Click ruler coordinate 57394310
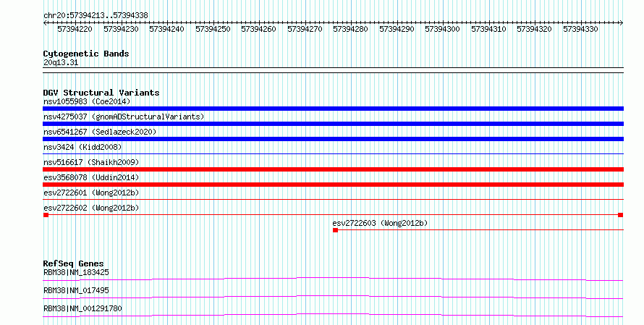The image size is (644, 325). (488, 29)
